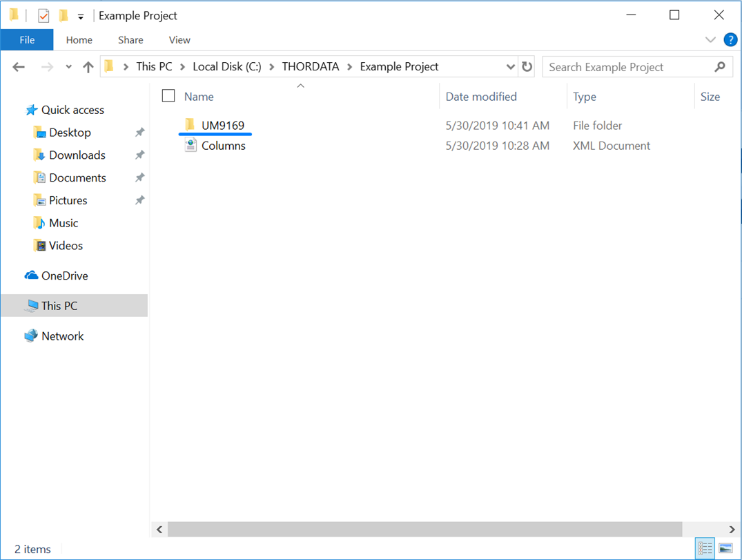742x560 pixels.
Task: Select Downloads in Quick access
Action: click(x=77, y=155)
